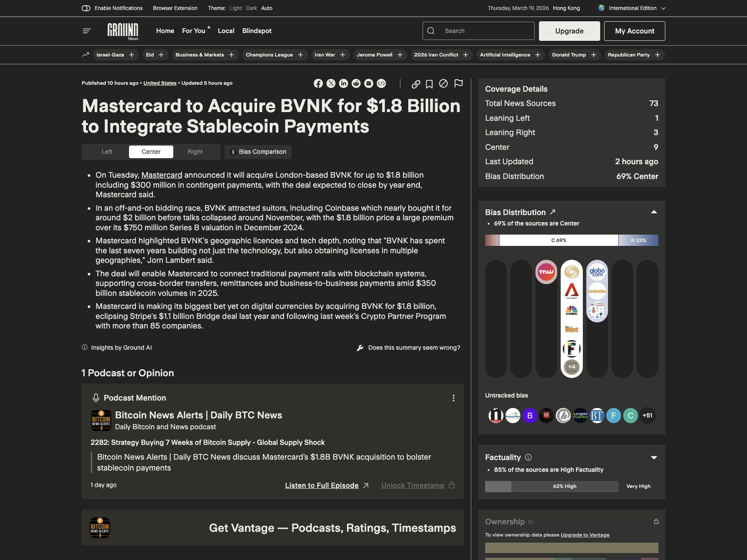Click Mastercard link in summary
747x560 pixels.
click(x=162, y=175)
